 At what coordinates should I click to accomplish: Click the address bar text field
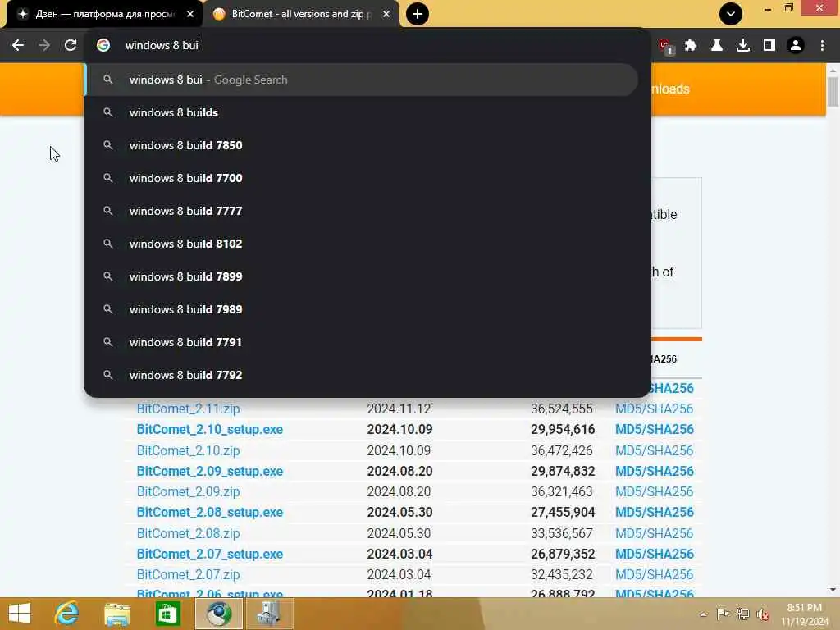click(x=375, y=46)
